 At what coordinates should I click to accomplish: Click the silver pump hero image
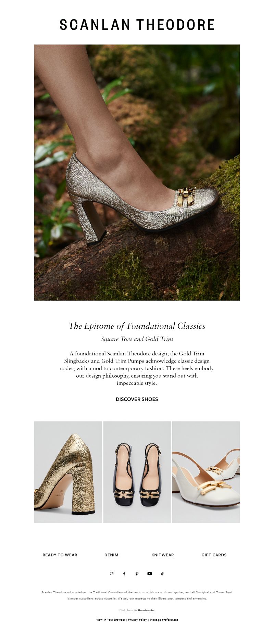tap(137, 173)
